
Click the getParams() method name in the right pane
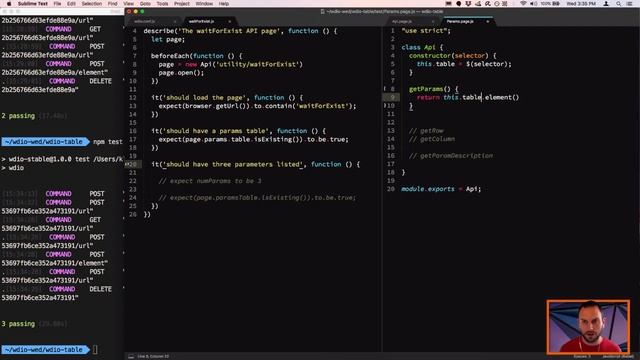point(430,89)
